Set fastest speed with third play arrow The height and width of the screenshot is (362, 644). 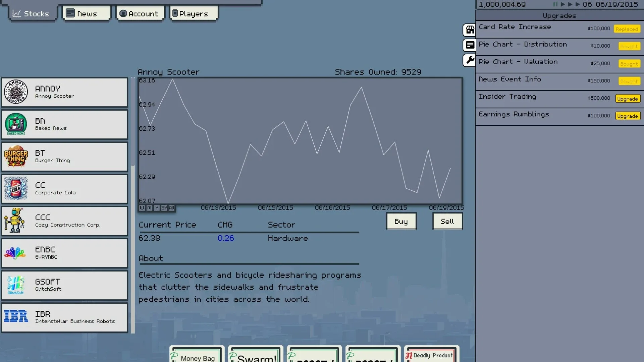click(x=577, y=4)
